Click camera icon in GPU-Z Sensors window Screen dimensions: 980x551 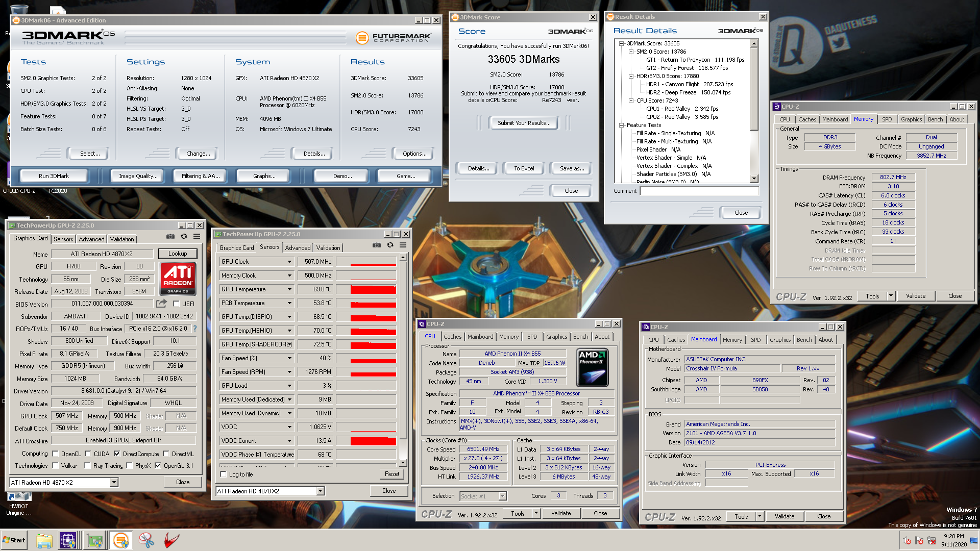pos(377,245)
